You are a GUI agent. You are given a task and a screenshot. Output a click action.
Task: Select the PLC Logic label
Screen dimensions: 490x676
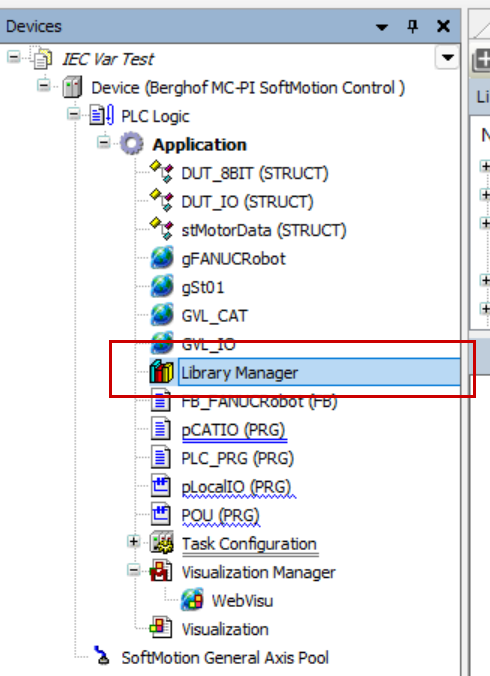(155, 116)
